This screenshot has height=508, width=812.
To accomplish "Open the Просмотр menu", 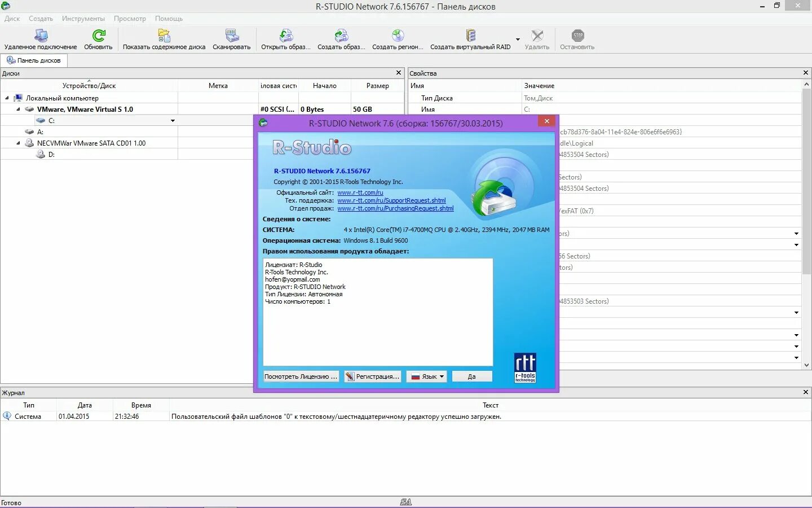I will tap(130, 19).
